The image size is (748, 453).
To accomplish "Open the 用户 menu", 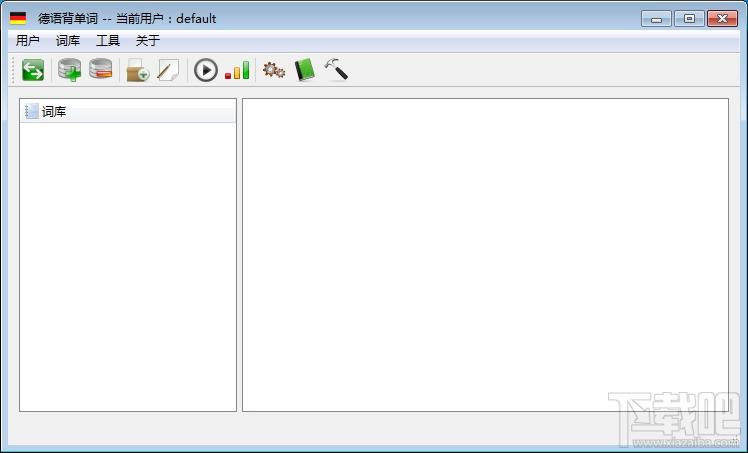I will (x=28, y=41).
